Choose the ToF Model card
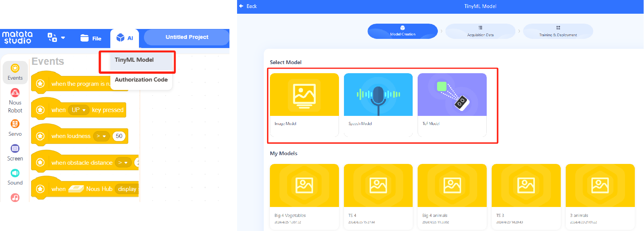 (452, 104)
